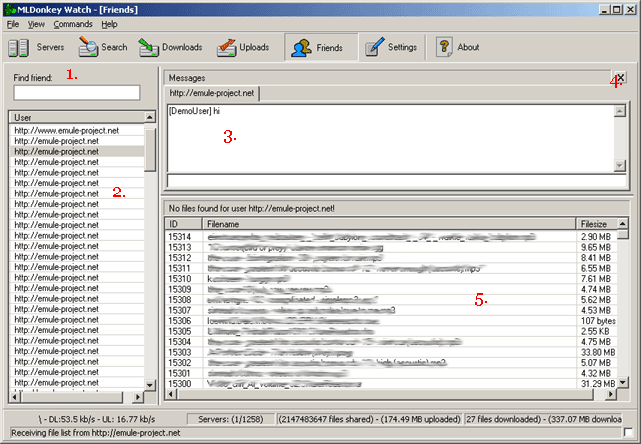Toggle checkbox in status bar corner
The image size is (641, 444).
click(626, 431)
